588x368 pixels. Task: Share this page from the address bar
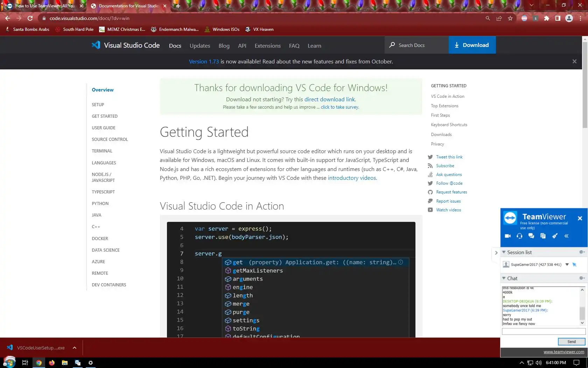pyautogui.click(x=499, y=18)
